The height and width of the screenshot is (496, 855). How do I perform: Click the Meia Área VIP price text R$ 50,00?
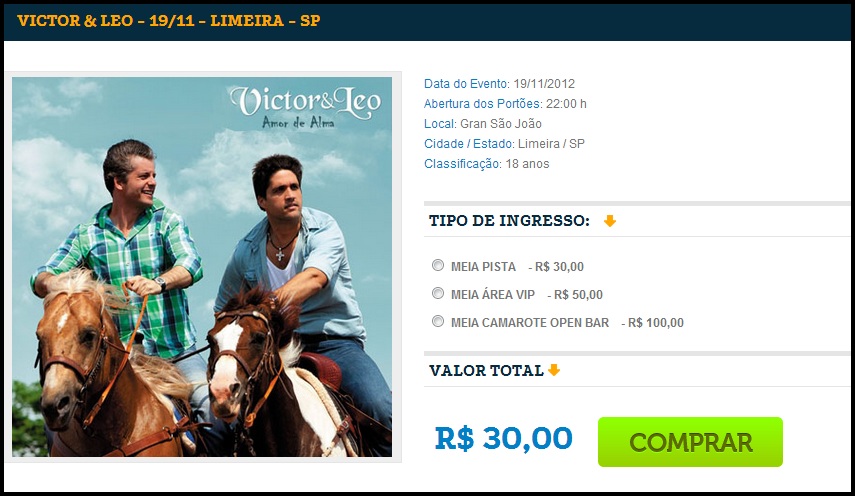[x=578, y=295]
